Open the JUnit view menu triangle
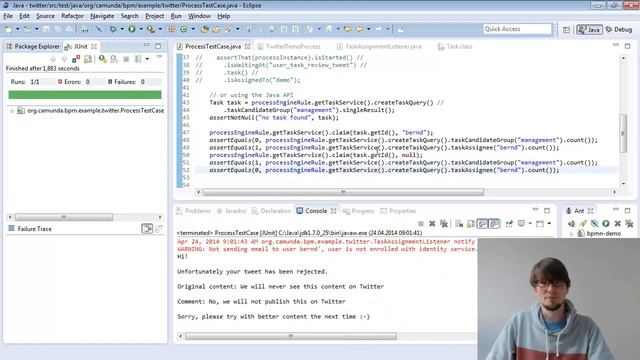Viewport: 640px width, 360px height. pyautogui.click(x=159, y=57)
